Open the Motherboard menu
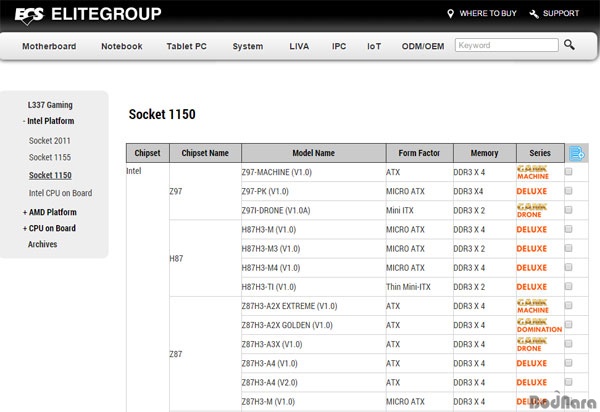Screen dimensions: 600x412 49,46
